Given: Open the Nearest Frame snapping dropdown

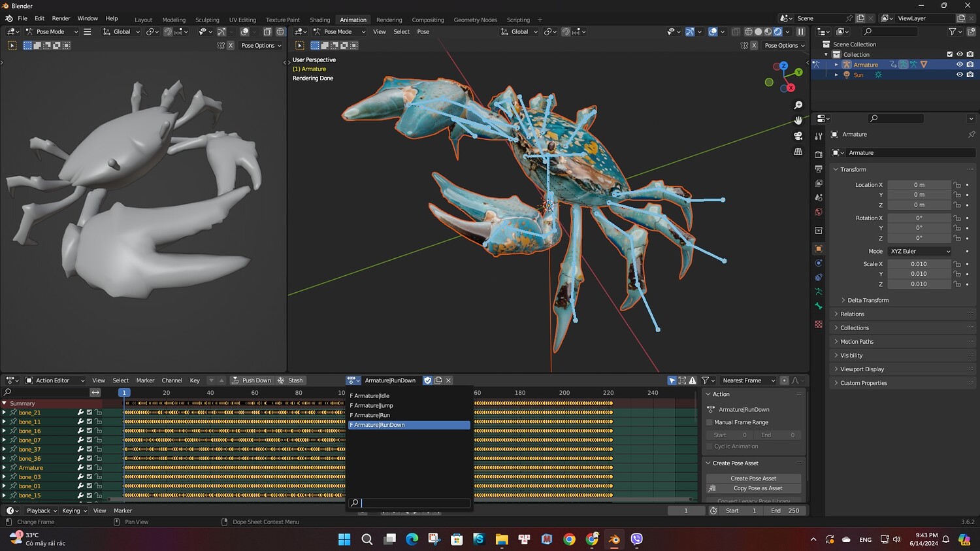Looking at the screenshot, I should click(x=748, y=380).
